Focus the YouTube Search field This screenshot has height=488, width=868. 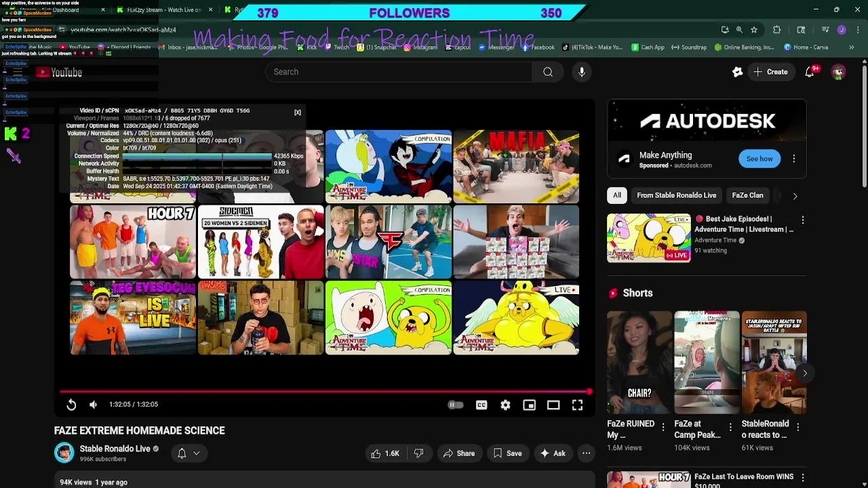coord(399,72)
